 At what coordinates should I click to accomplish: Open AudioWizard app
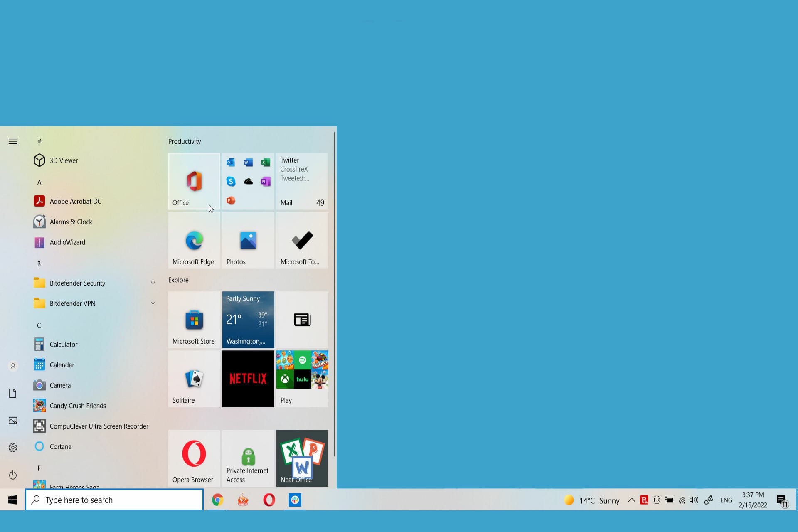point(95,242)
